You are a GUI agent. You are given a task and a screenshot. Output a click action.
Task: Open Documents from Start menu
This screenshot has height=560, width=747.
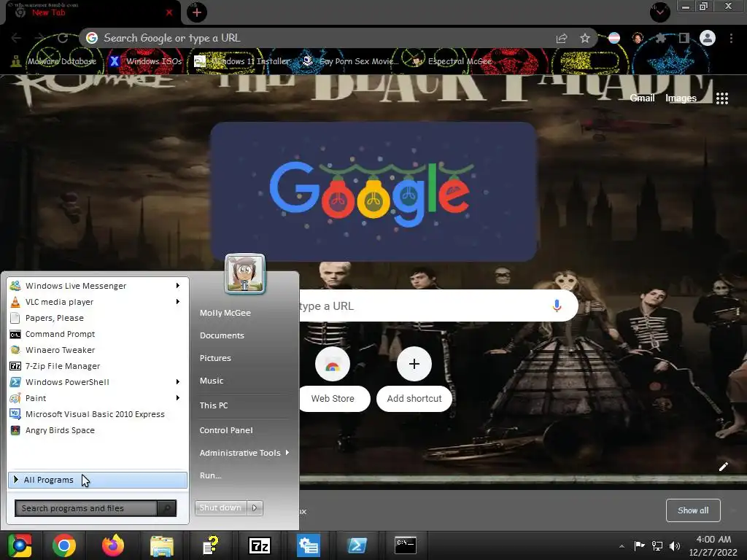click(222, 335)
